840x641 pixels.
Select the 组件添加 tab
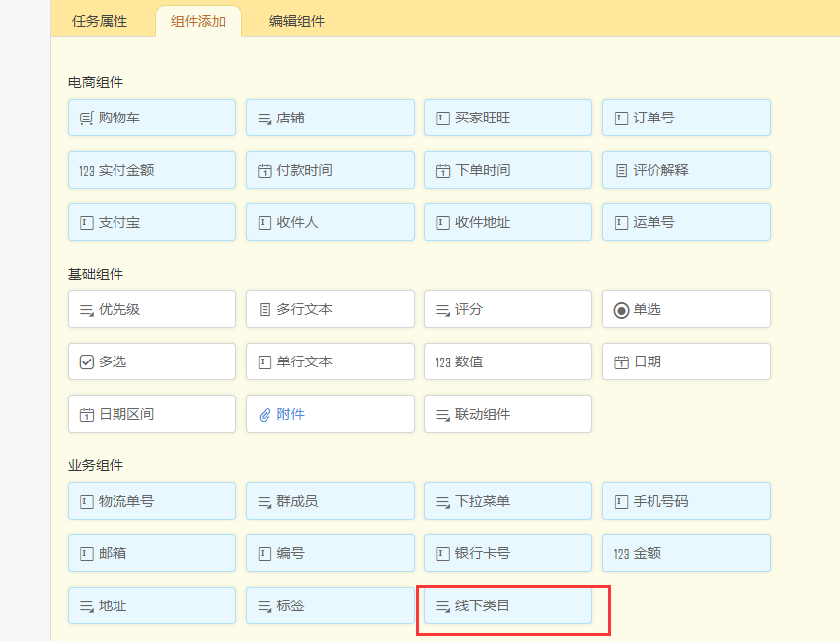tap(198, 21)
